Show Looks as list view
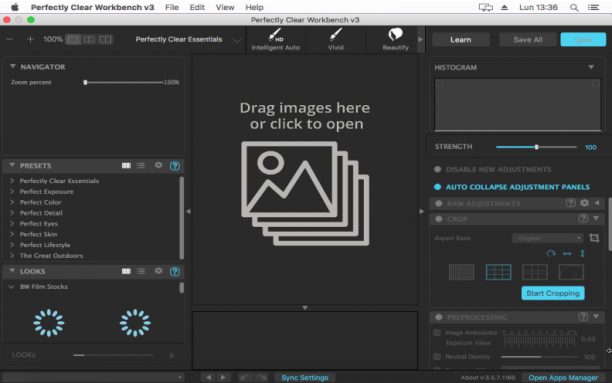Viewport: 612px width, 383px height. [x=141, y=271]
